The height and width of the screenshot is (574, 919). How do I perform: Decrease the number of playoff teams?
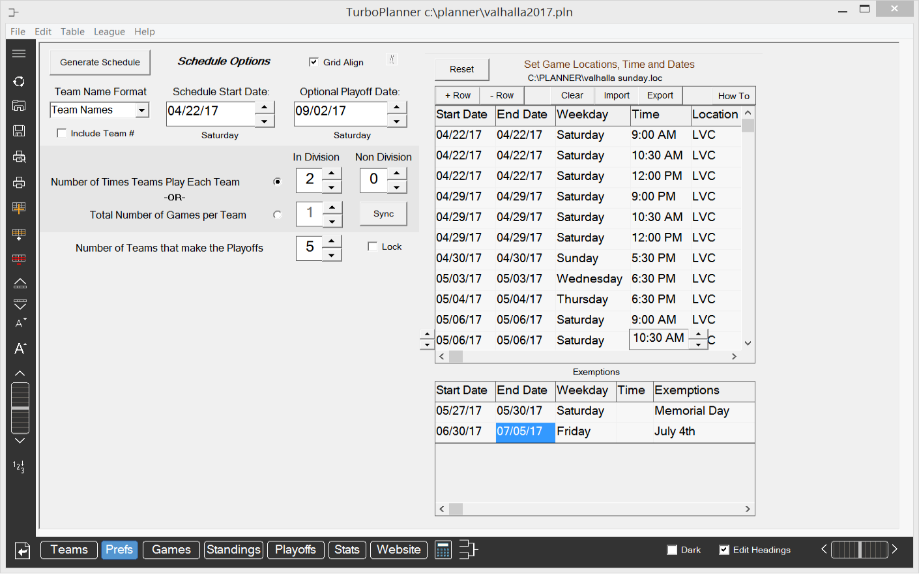tap(332, 254)
